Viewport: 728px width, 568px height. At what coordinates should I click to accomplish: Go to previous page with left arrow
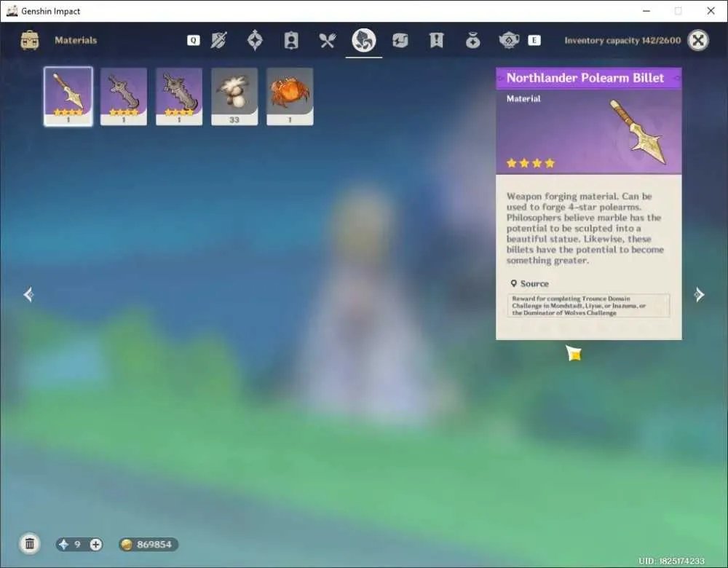coord(28,294)
